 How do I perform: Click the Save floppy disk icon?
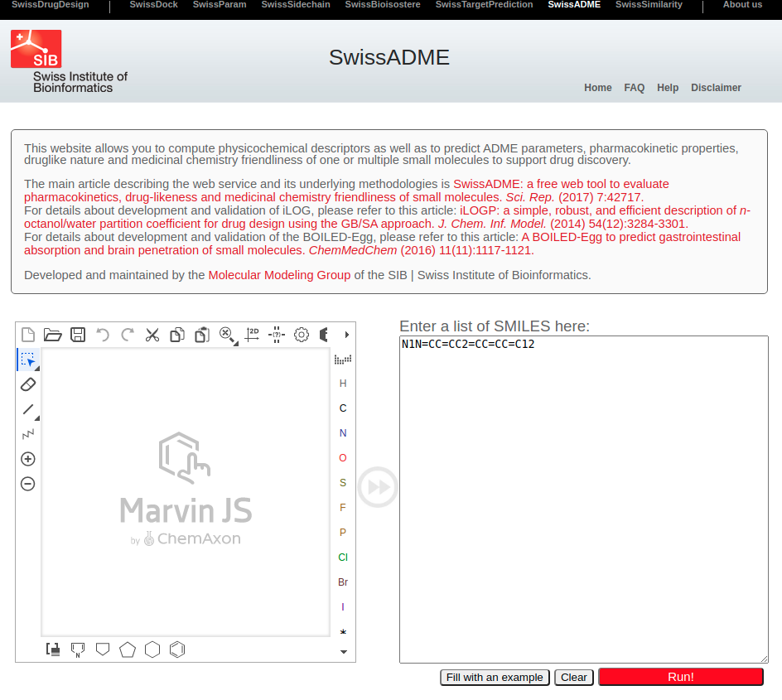pyautogui.click(x=78, y=335)
